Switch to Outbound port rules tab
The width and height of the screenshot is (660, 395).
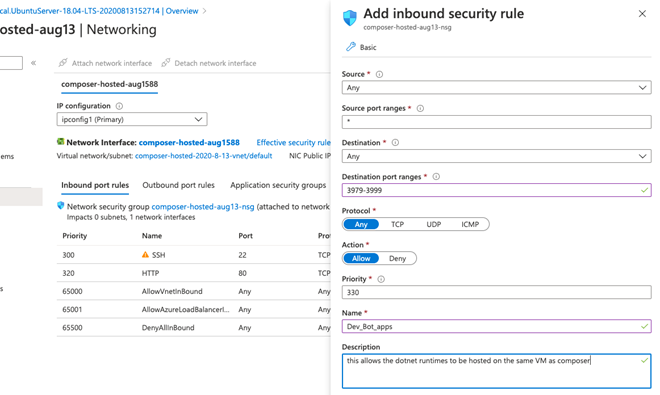point(178,185)
